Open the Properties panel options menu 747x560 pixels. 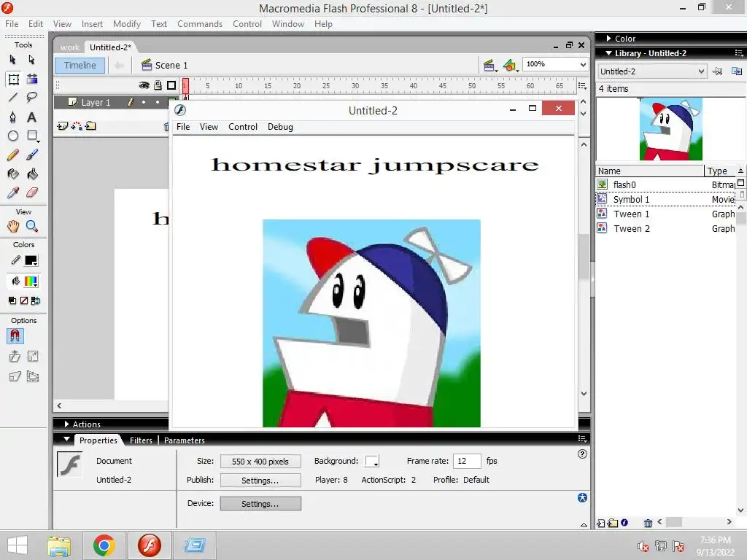tap(582, 438)
